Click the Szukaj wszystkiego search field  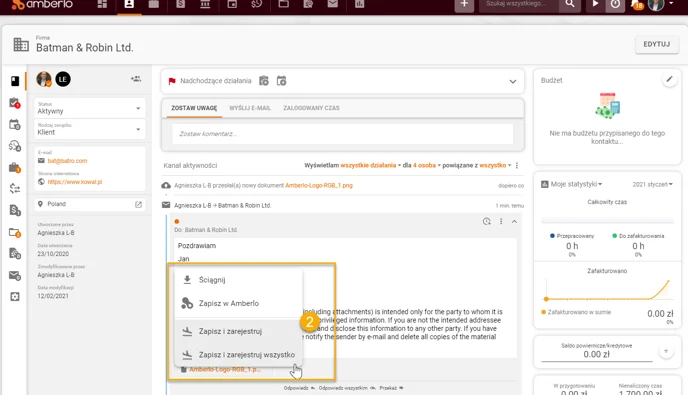click(519, 4)
